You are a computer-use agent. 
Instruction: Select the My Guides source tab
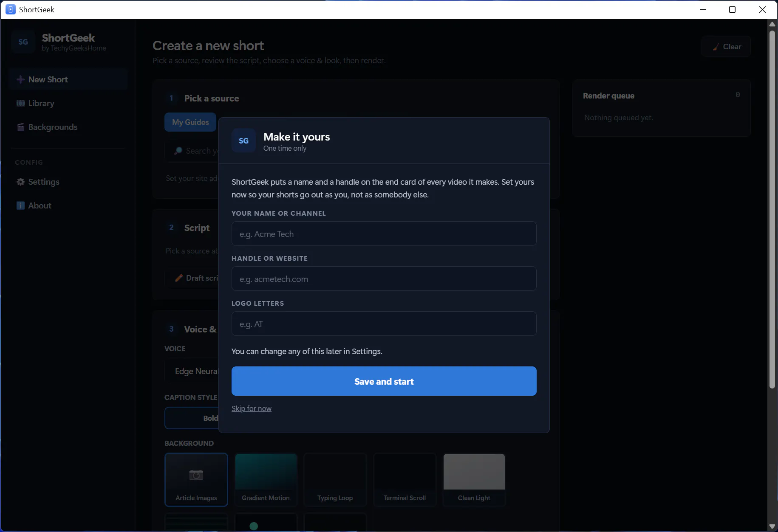190,122
